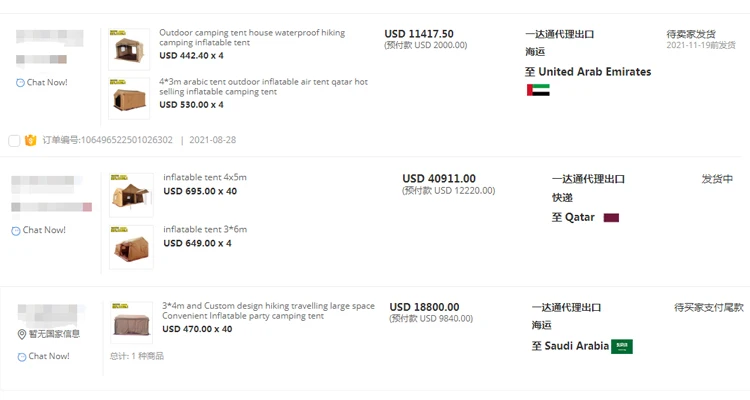The width and height of the screenshot is (750, 400).
Task: Click the United Arab Emirates flag icon
Action: 538,90
